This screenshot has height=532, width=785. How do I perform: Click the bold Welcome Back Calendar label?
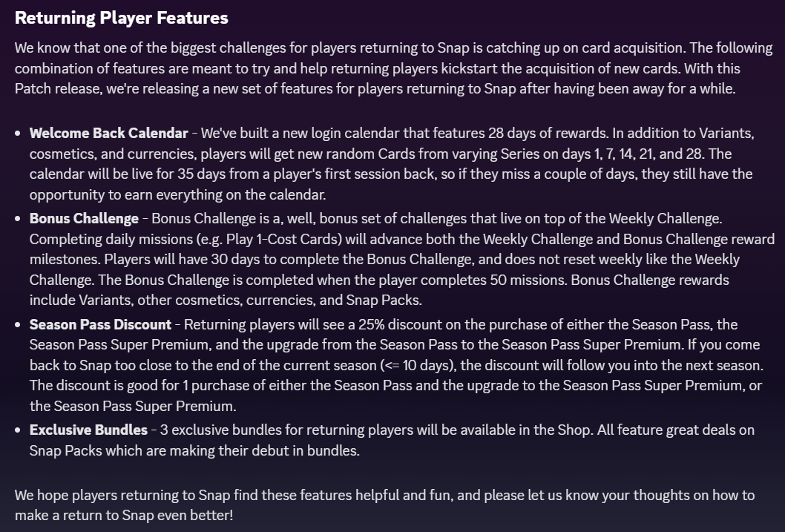(108, 133)
